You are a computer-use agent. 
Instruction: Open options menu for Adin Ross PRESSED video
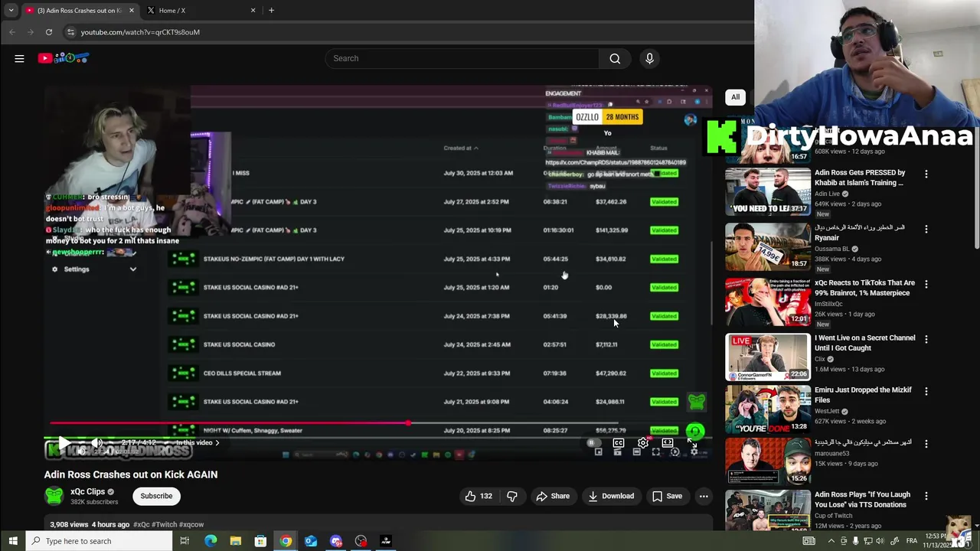pos(926,174)
